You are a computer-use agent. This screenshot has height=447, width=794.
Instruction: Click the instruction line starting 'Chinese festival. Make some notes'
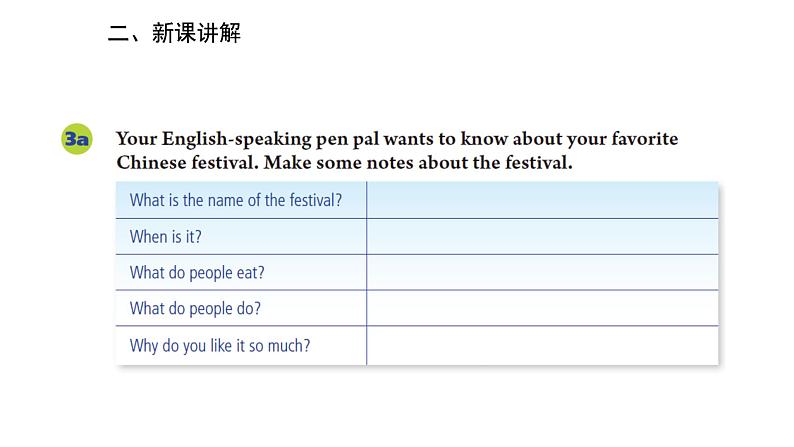[344, 162]
